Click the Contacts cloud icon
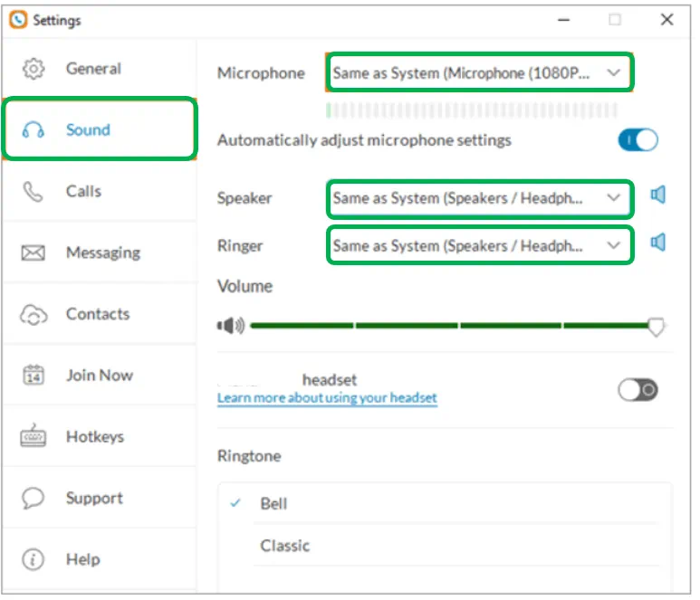The width and height of the screenshot is (700, 600). (34, 315)
